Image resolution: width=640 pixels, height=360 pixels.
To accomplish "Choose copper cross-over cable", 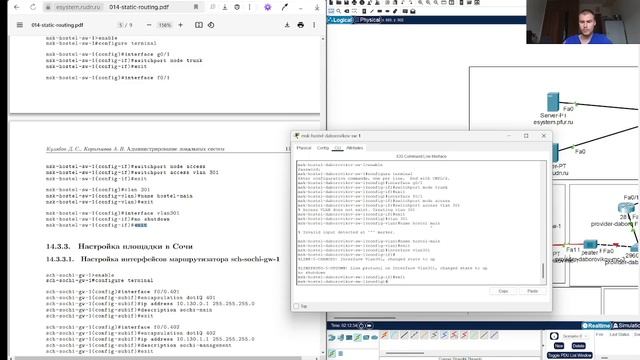I will click(414, 335).
